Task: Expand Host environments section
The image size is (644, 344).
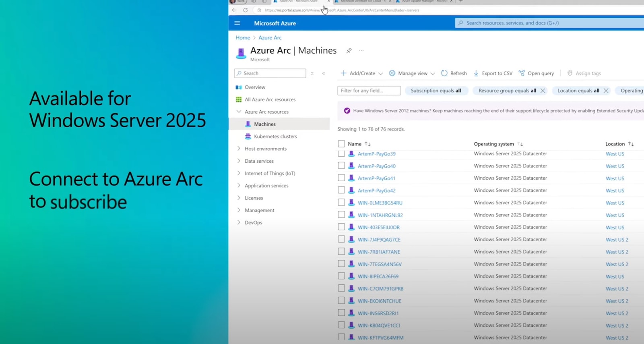Action: (239, 149)
